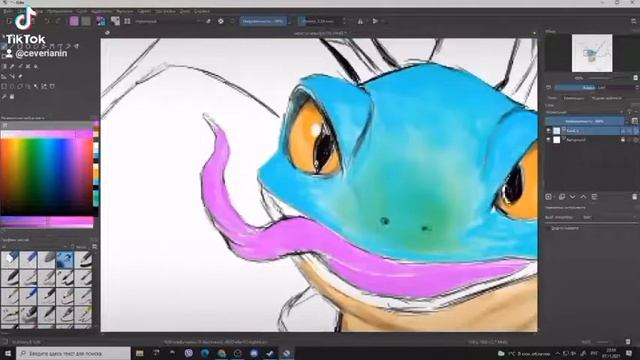640x360 pixels.
Task: Open Microsoft Edge from the taskbar
Action: (205, 353)
